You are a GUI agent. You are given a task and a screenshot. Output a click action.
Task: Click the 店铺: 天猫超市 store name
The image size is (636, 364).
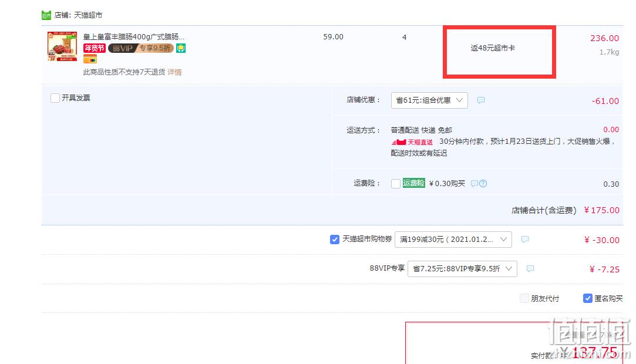click(78, 15)
